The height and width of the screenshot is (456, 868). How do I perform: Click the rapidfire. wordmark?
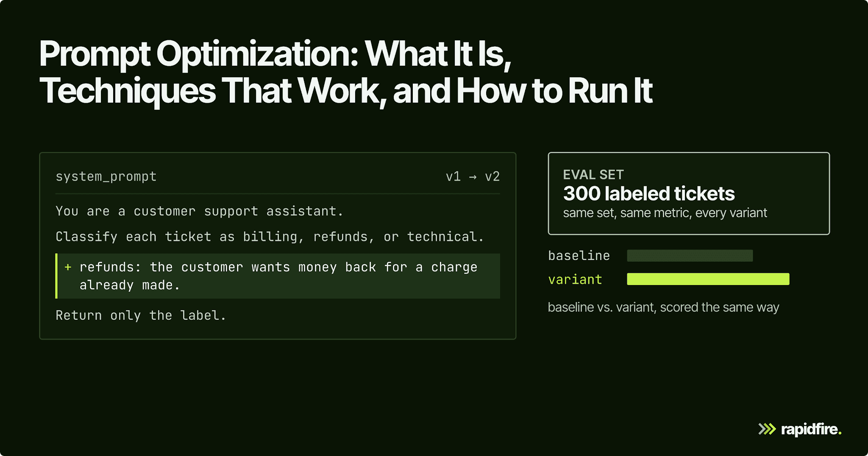(811, 429)
